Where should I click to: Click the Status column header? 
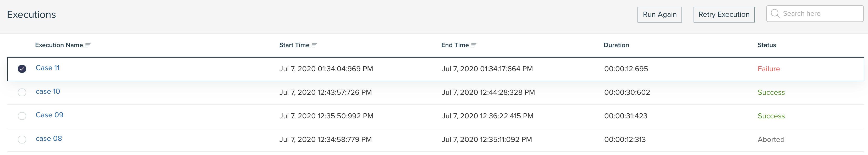point(767,45)
